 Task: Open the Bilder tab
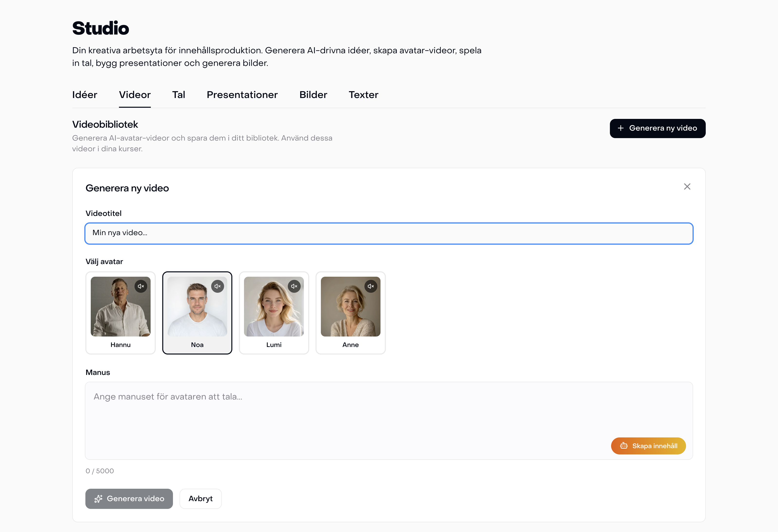(x=313, y=95)
